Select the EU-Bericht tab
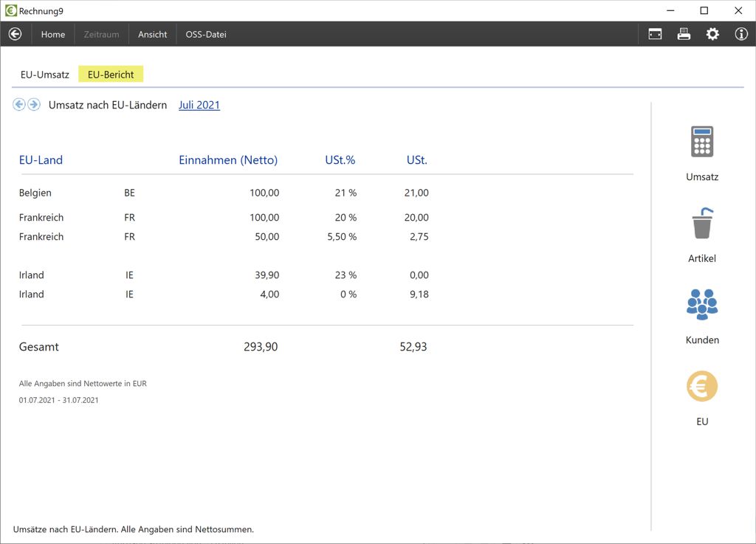The width and height of the screenshot is (756, 544). coord(111,75)
